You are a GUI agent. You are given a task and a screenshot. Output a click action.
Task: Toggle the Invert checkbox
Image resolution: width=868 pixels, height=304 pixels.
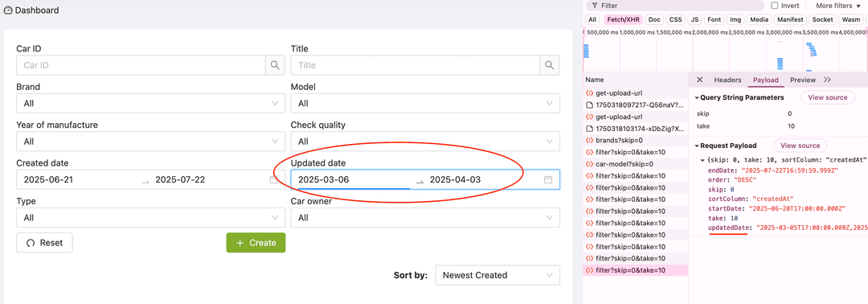tap(775, 5)
